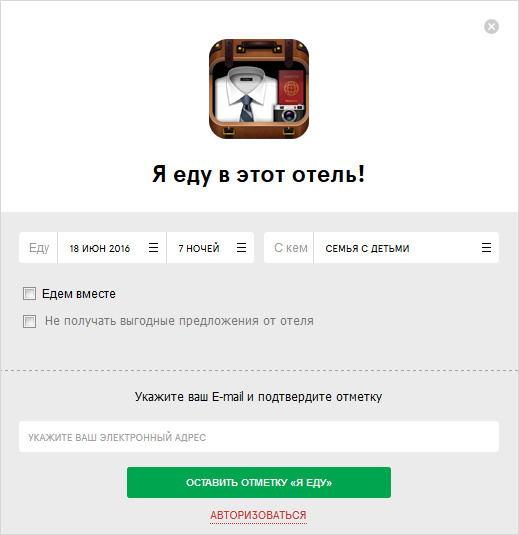Click the suitcase app icon
Screen dimensions: 519x535
[x=259, y=89]
